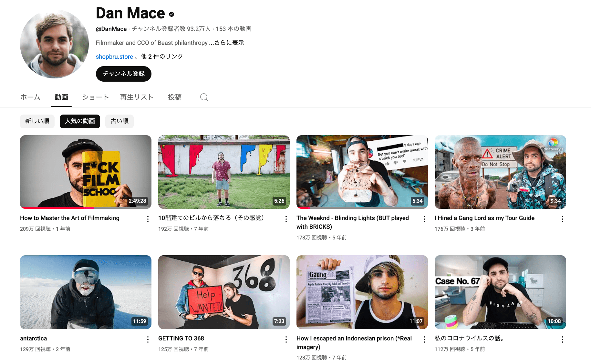Open three-dot menu for 私のコロナウイルスの話 video

pyautogui.click(x=563, y=339)
